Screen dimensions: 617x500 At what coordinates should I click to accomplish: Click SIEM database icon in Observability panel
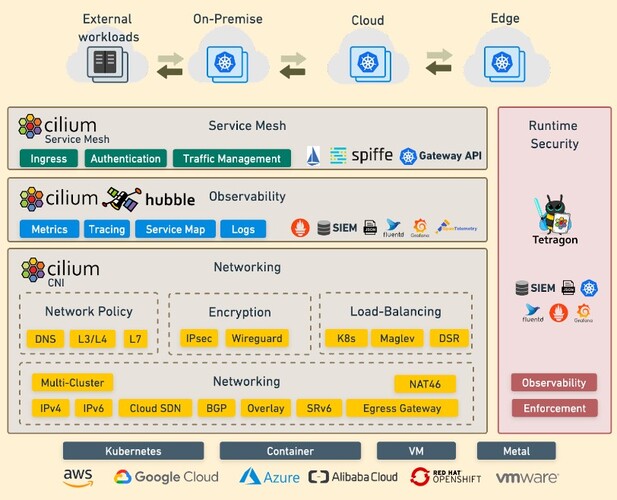[323, 228]
